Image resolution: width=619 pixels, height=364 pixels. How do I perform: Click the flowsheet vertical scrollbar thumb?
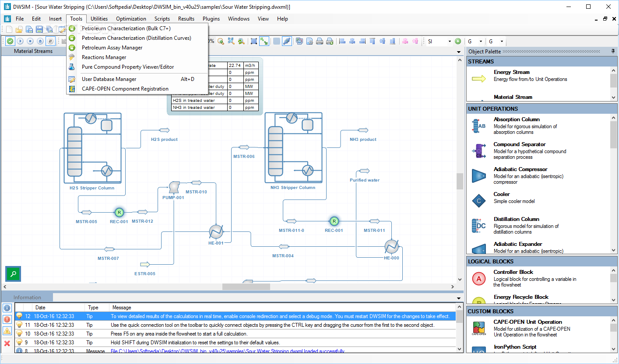(x=460, y=181)
